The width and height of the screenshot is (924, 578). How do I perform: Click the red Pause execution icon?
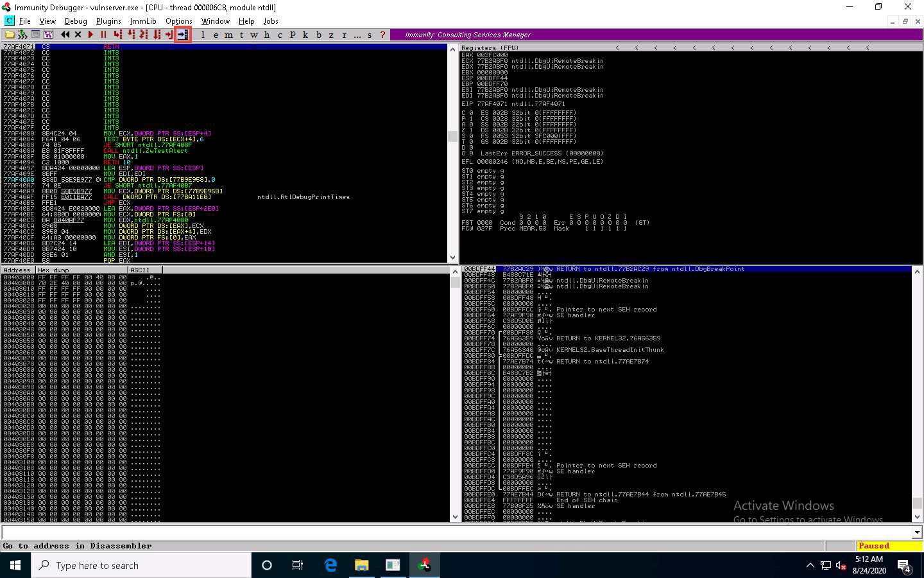(x=103, y=35)
